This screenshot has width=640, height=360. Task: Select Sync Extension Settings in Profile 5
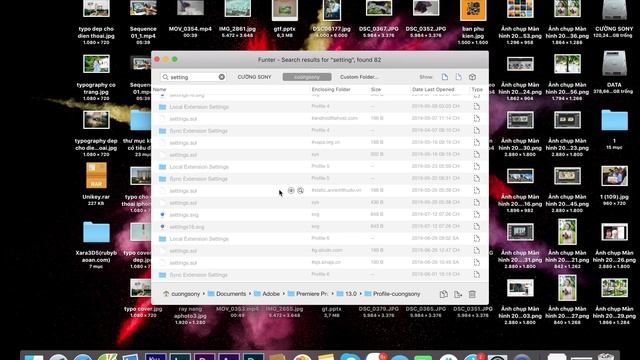click(320, 179)
